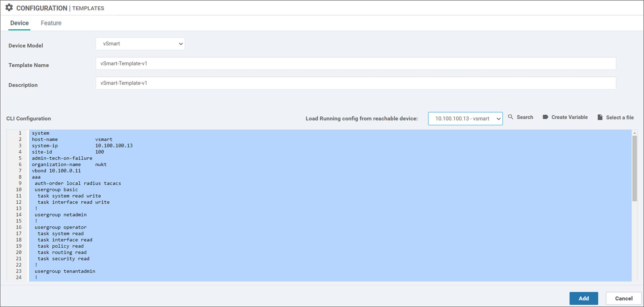Click the Create Variable link
Screen dimensions: 644x307
coord(569,117)
